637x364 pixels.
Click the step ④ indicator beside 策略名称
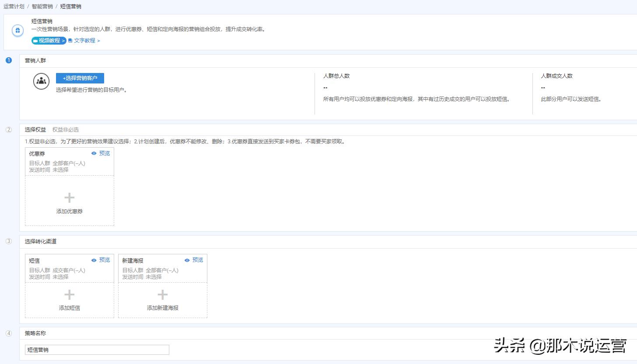click(8, 333)
